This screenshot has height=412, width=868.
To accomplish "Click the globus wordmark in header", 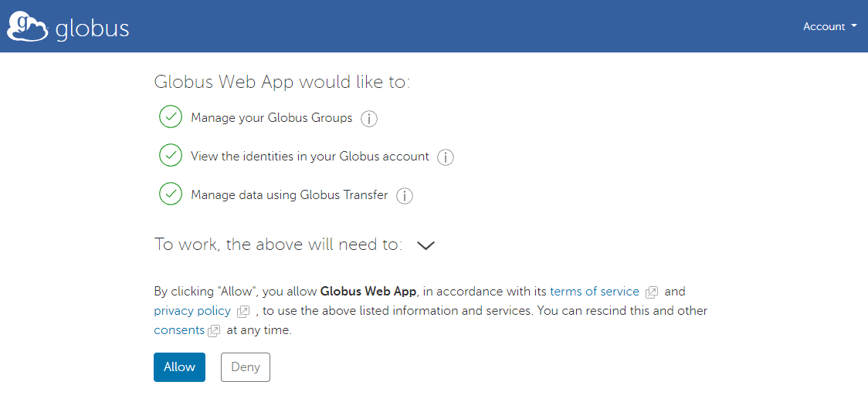I will [92, 29].
